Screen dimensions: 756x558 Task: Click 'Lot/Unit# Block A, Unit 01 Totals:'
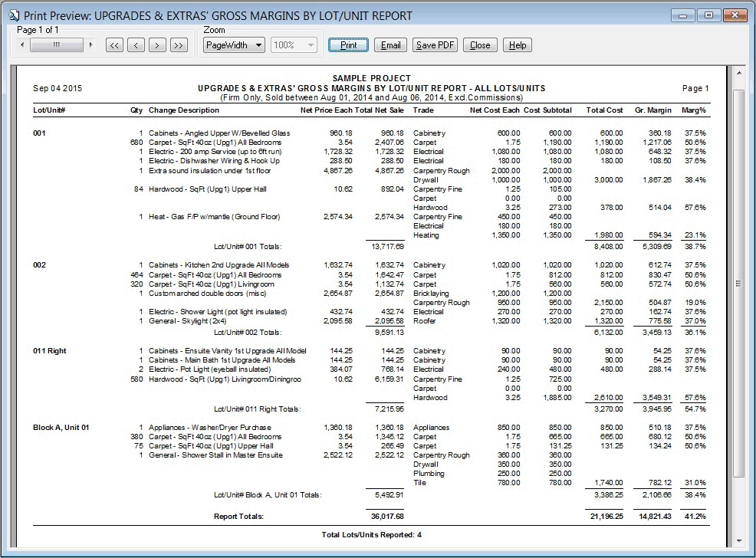[x=268, y=495]
